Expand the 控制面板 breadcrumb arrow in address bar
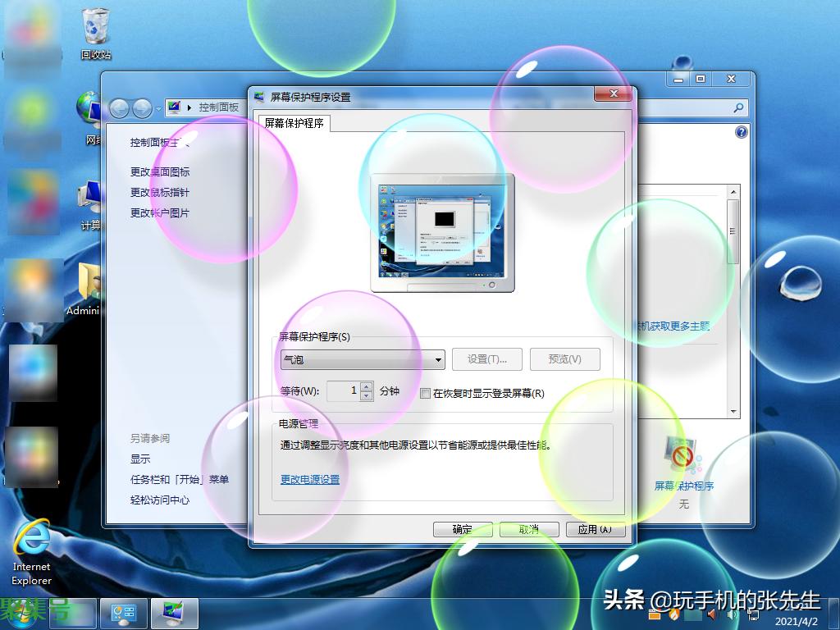 [x=190, y=107]
